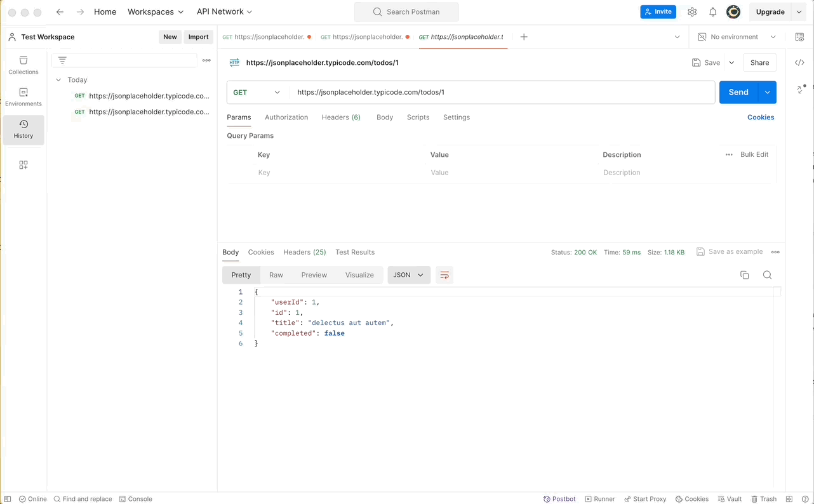Open the Save options arrow
The image size is (814, 504).
click(731, 63)
